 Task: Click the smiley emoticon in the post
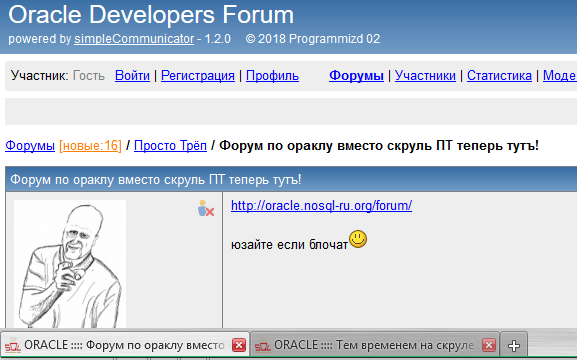tap(358, 239)
